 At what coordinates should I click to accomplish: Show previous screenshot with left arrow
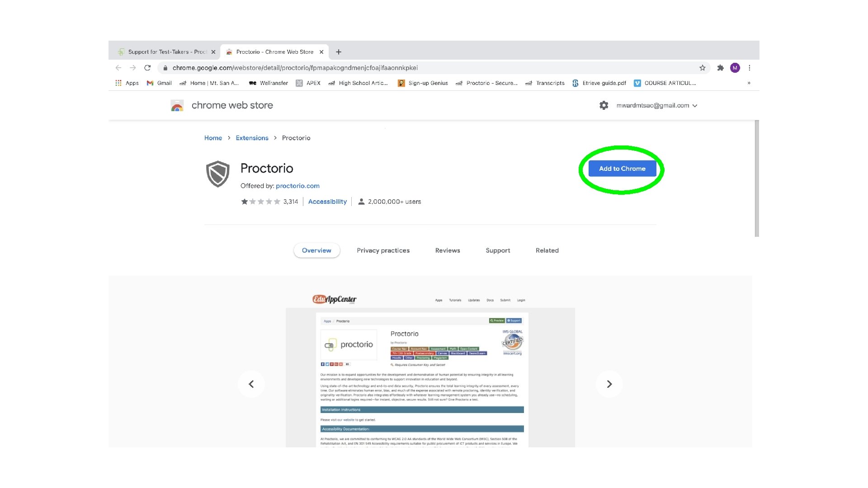[251, 384]
